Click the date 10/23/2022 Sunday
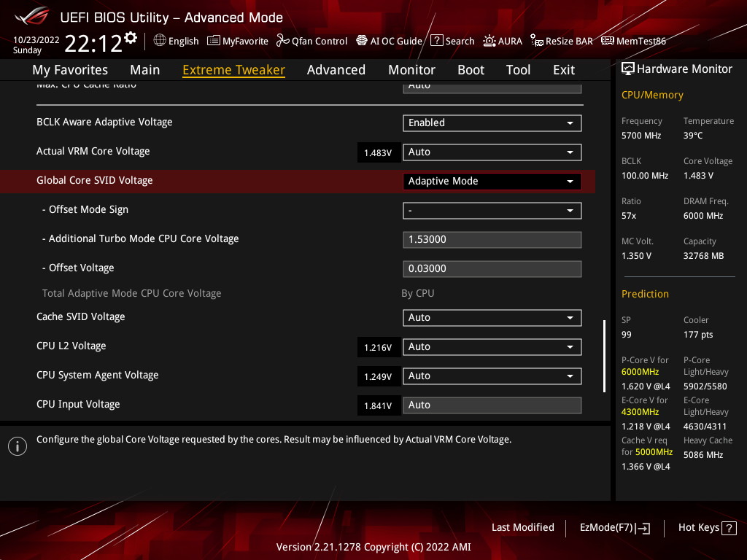 coord(36,44)
